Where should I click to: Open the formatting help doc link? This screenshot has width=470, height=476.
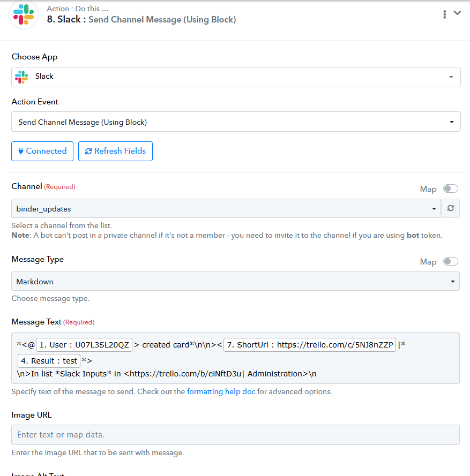(x=221, y=391)
